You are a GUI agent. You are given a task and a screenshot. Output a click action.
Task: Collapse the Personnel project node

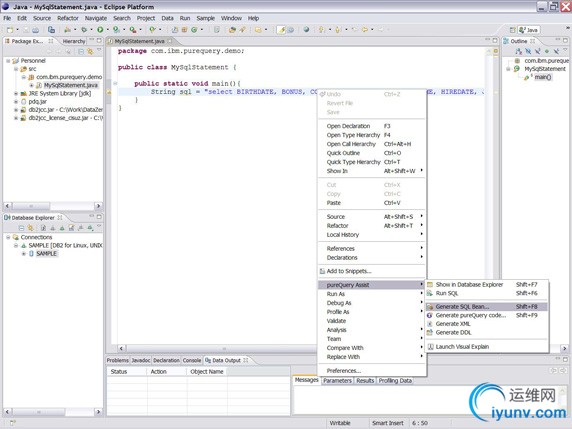point(8,61)
